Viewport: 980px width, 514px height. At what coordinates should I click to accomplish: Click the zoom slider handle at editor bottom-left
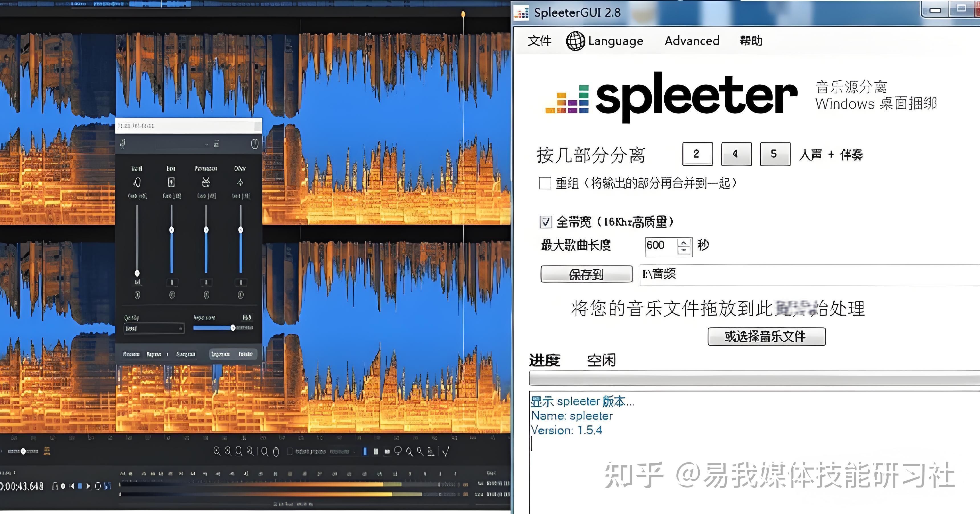point(23,451)
